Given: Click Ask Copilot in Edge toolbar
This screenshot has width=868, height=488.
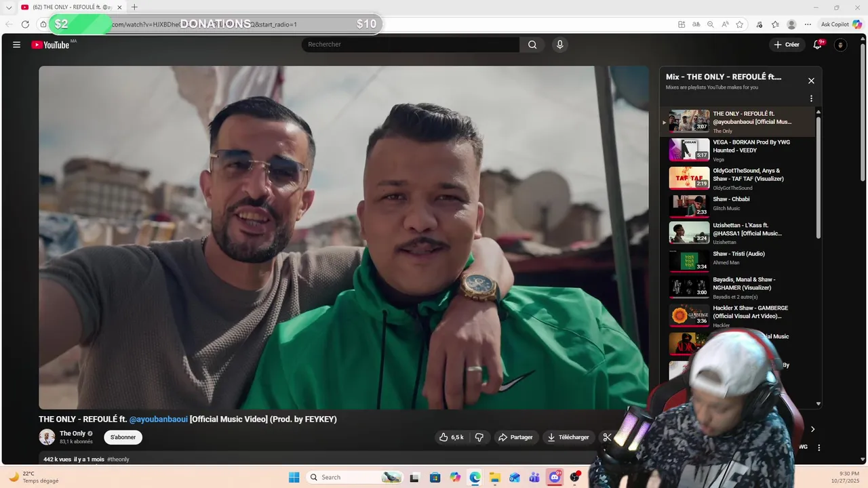Looking at the screenshot, I should 841,24.
